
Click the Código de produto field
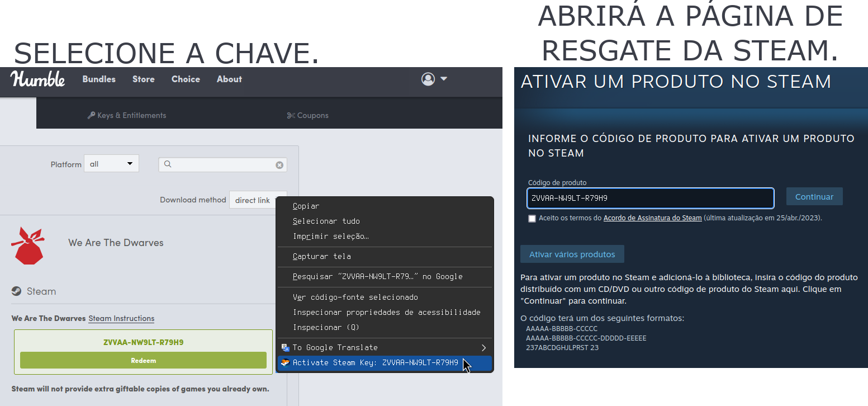click(651, 197)
